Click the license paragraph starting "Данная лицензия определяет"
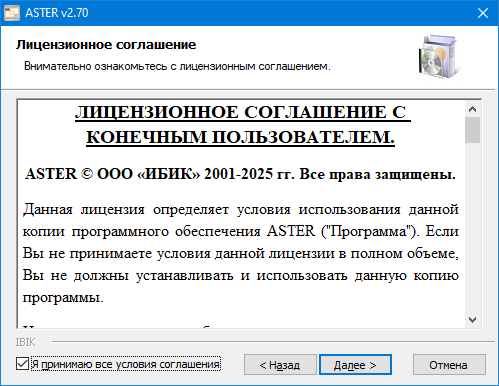499x386 pixels. click(x=241, y=253)
